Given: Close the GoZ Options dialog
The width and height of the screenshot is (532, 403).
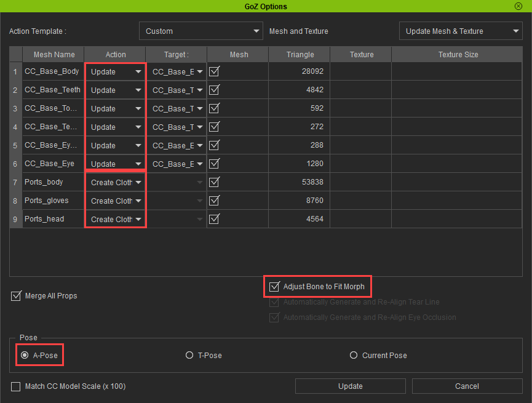Looking at the screenshot, I should pos(518,6).
